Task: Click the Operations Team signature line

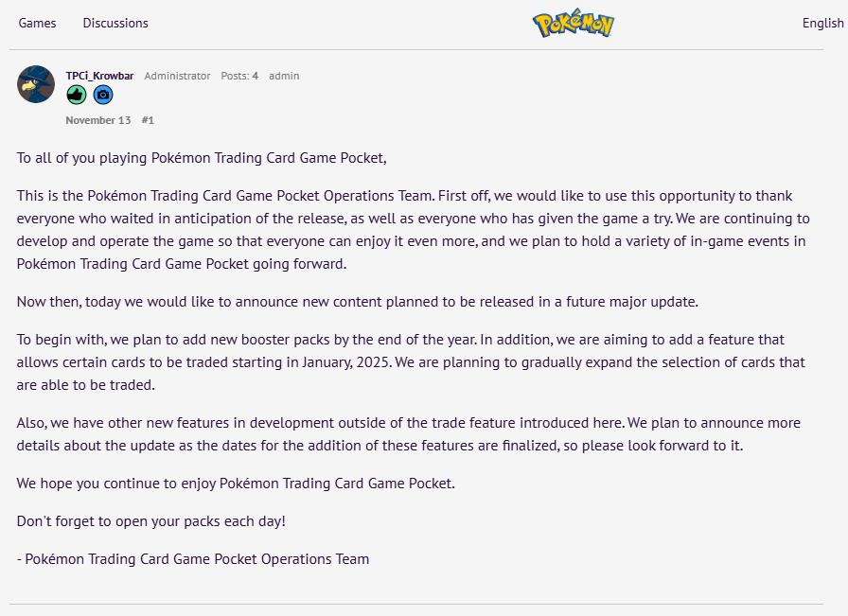Action: [193, 559]
